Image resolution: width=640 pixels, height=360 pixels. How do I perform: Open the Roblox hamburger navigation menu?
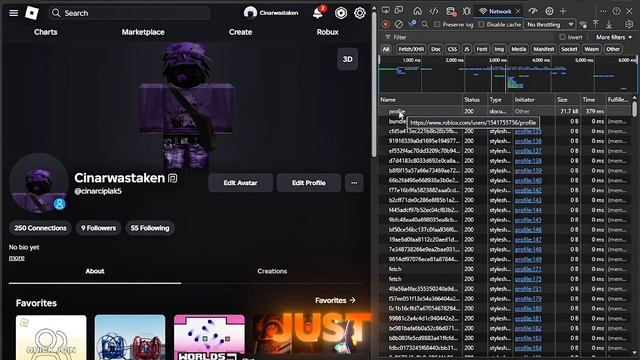pyautogui.click(x=13, y=13)
